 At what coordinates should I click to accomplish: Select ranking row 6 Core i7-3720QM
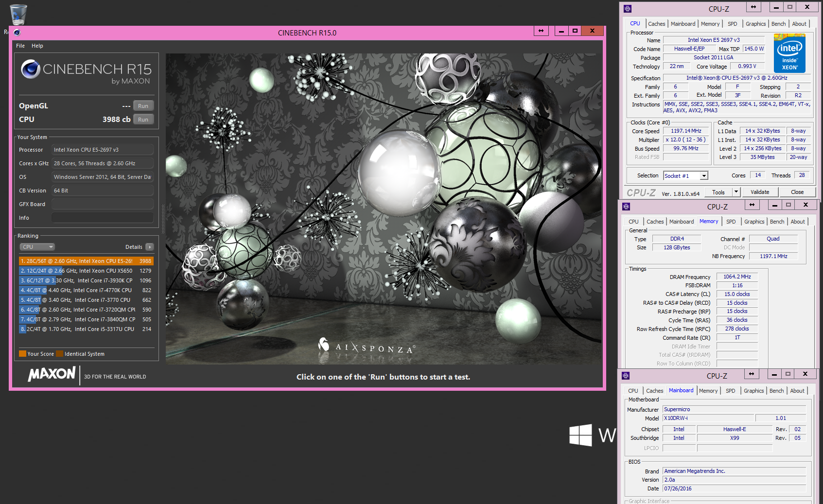[87, 310]
